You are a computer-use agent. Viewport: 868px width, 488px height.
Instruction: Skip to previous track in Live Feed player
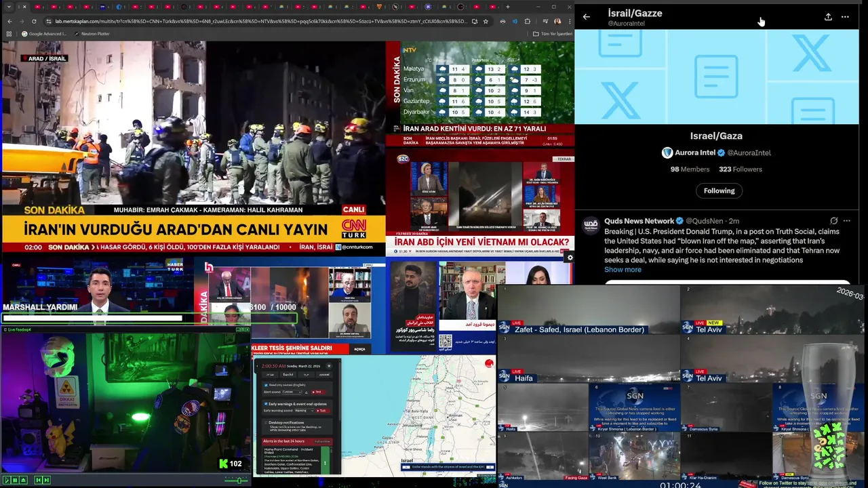[39, 480]
